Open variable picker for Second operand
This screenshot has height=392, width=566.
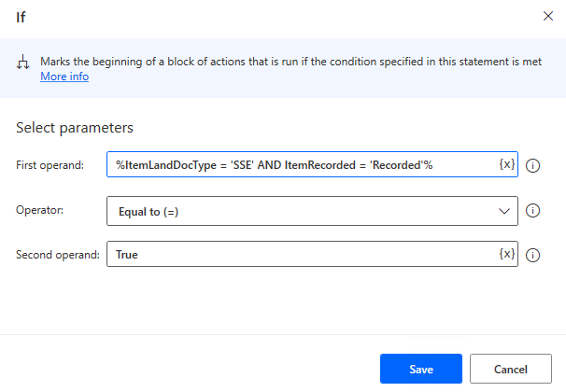507,254
